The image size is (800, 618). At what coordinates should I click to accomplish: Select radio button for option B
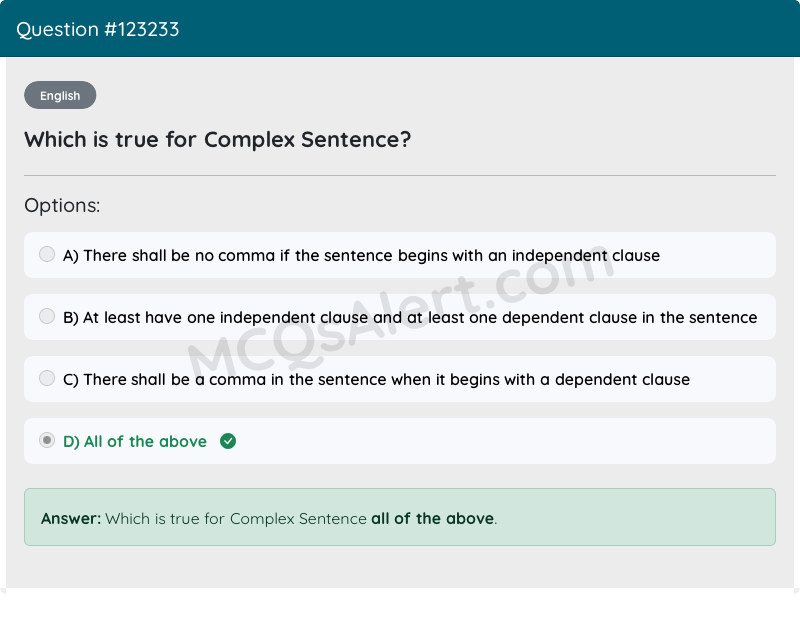[x=47, y=316]
